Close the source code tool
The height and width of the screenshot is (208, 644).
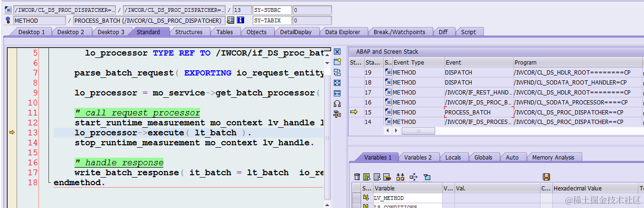(337, 52)
